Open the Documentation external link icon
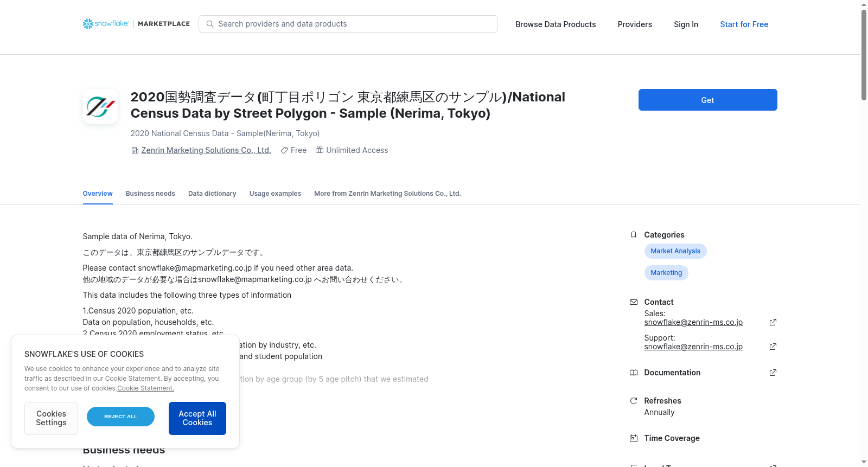The height and width of the screenshot is (467, 868). tap(773, 373)
